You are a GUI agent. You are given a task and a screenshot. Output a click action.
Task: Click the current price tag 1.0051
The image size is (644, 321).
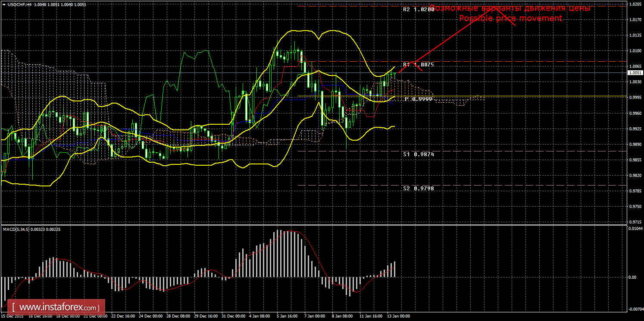[635, 73]
